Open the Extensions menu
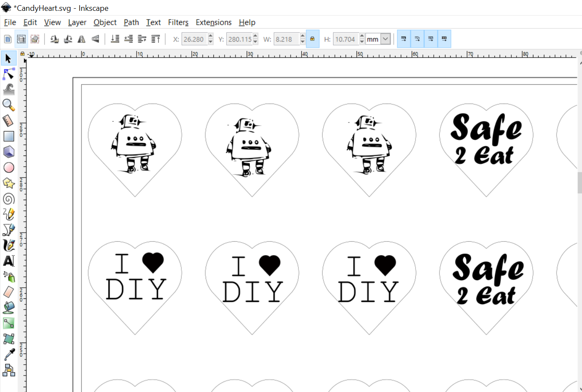This screenshot has height=392, width=582. (213, 23)
